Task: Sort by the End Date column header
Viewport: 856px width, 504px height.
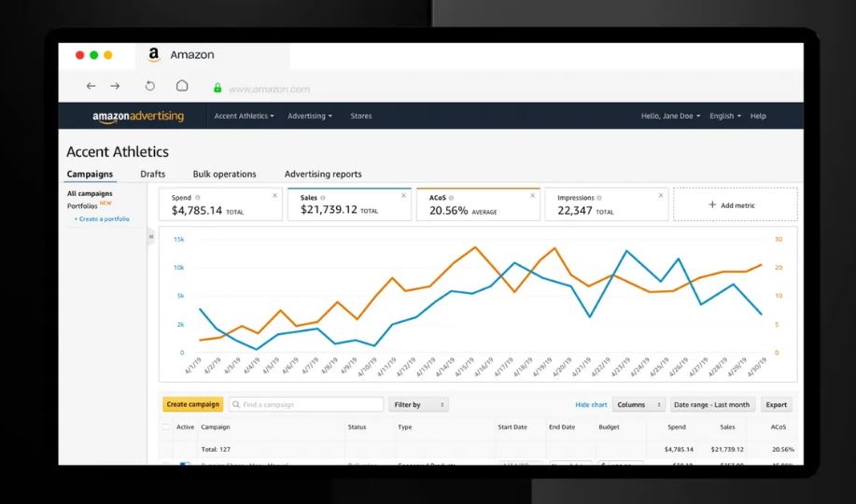Action: [x=562, y=427]
